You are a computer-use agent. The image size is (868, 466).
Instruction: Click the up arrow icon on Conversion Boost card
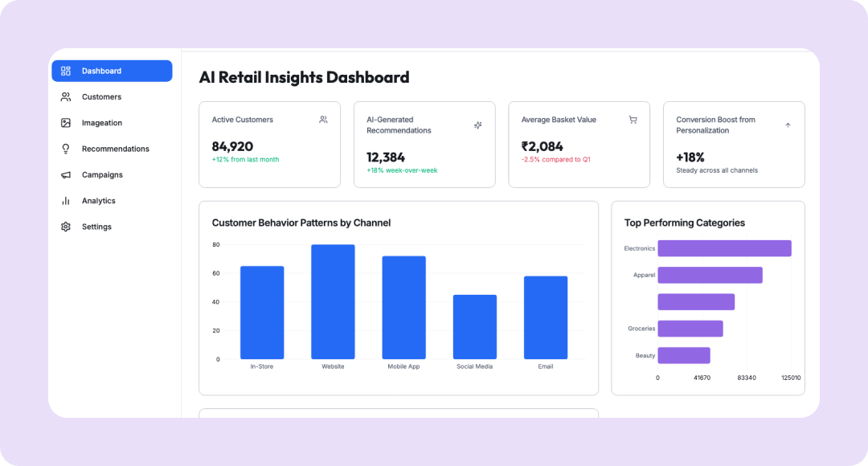point(788,125)
